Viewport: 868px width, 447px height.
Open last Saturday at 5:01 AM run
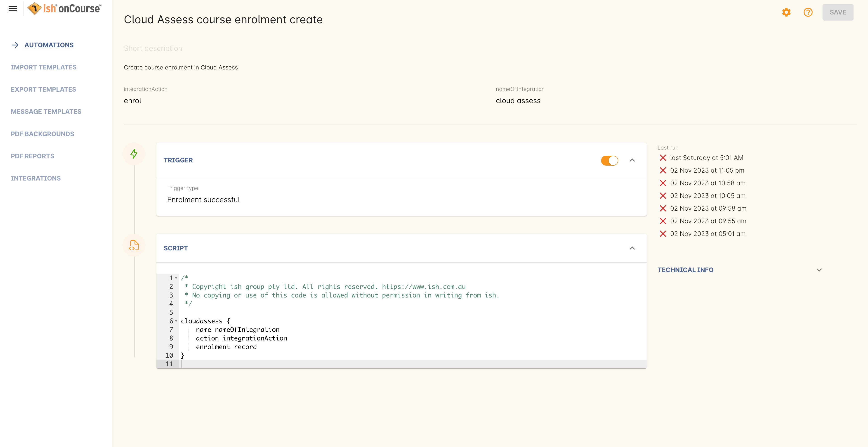pyautogui.click(x=706, y=158)
